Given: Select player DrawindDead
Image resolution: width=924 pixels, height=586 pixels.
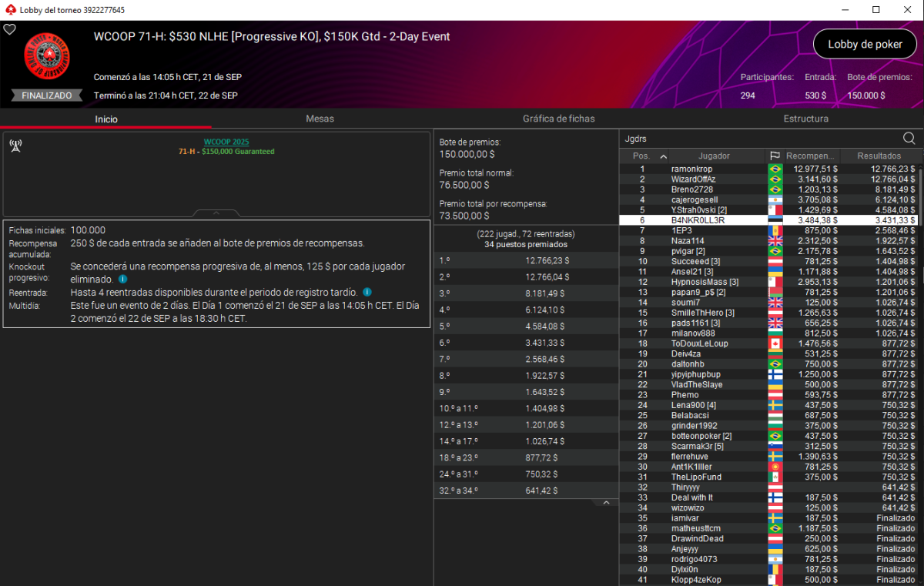Looking at the screenshot, I should click(768, 538).
